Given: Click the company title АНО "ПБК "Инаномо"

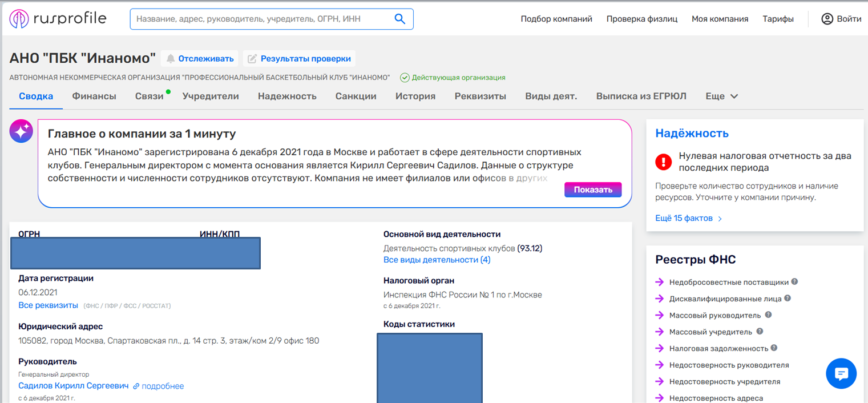Looking at the screenshot, I should (83, 58).
